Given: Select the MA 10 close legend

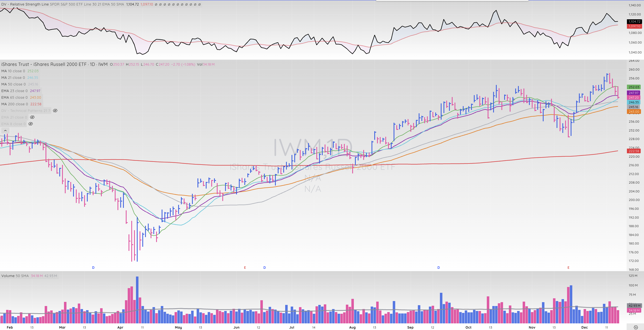Looking at the screenshot, I should coord(13,71).
